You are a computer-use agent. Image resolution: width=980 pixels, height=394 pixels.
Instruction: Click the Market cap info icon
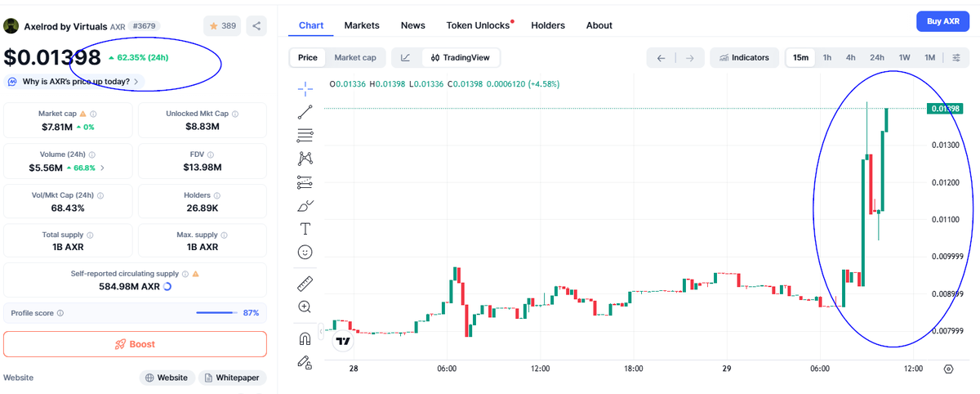pyautogui.click(x=92, y=114)
